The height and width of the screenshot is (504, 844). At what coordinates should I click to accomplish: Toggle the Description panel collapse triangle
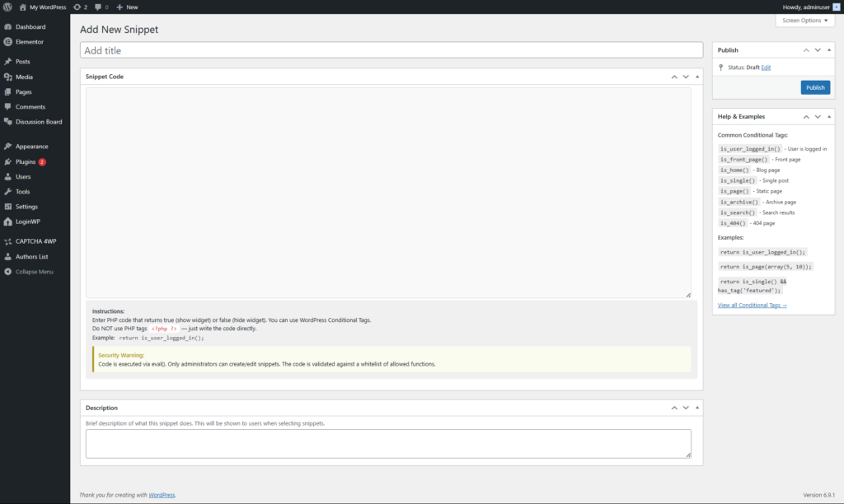(697, 408)
